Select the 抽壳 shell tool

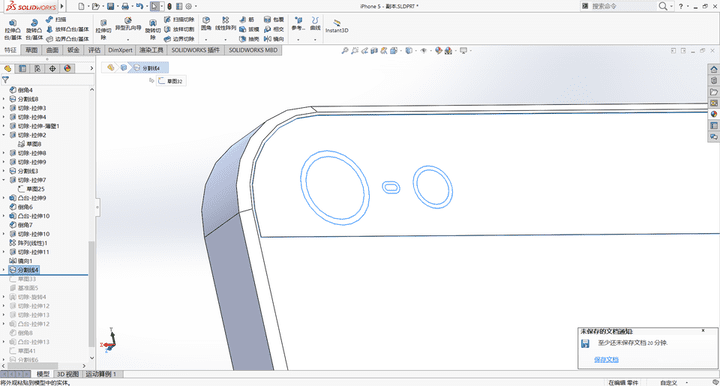click(249, 39)
